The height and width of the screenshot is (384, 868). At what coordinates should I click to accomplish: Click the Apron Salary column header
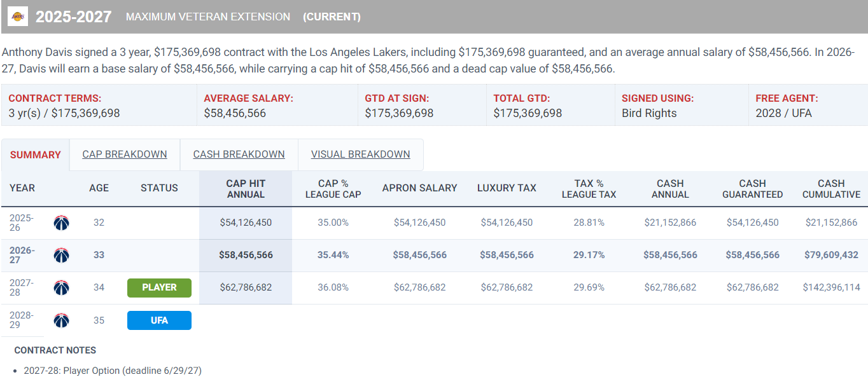pyautogui.click(x=420, y=188)
